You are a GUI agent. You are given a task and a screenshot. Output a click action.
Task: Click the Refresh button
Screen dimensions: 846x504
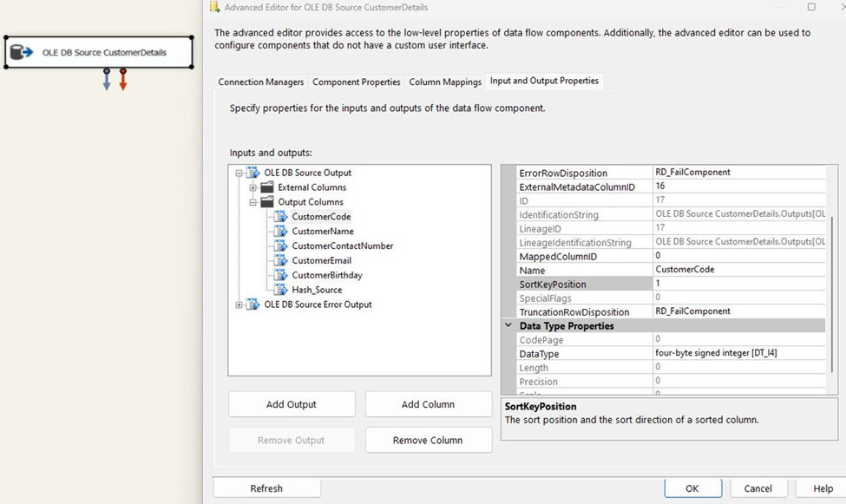266,487
